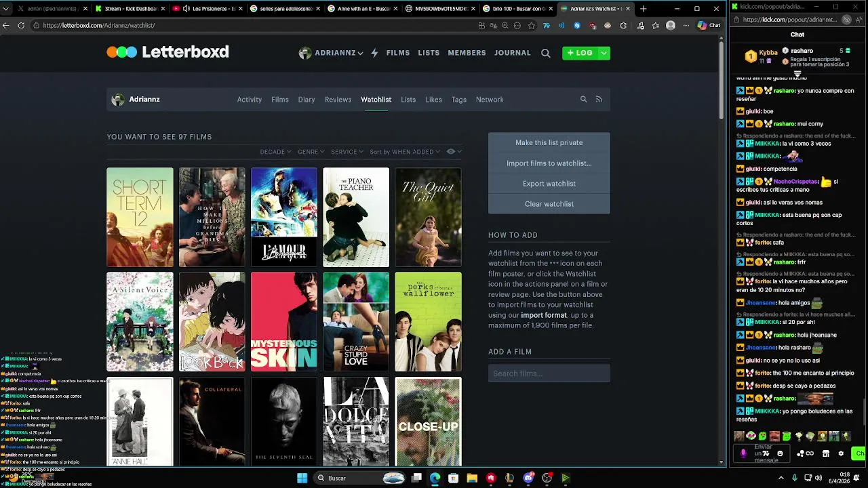Click Adriannz avatar in profile bar
Image resolution: width=868 pixels, height=488 pixels.
pyautogui.click(x=118, y=100)
